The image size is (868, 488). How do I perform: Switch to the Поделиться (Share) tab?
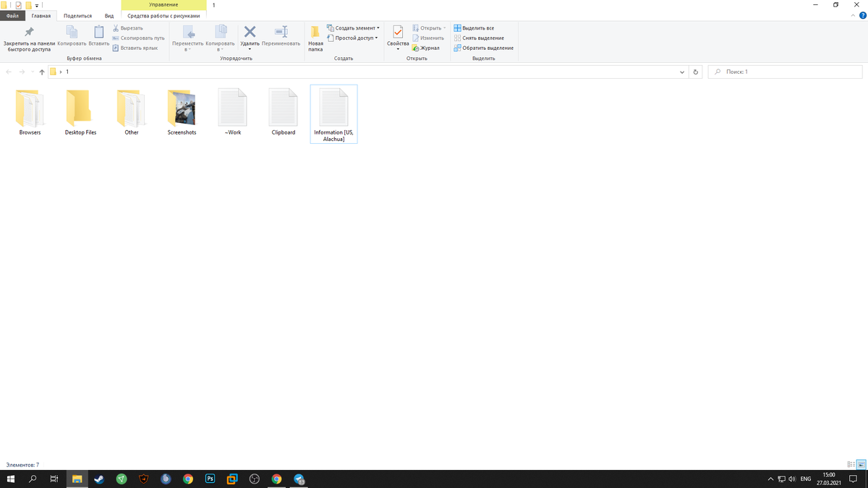[x=77, y=15]
